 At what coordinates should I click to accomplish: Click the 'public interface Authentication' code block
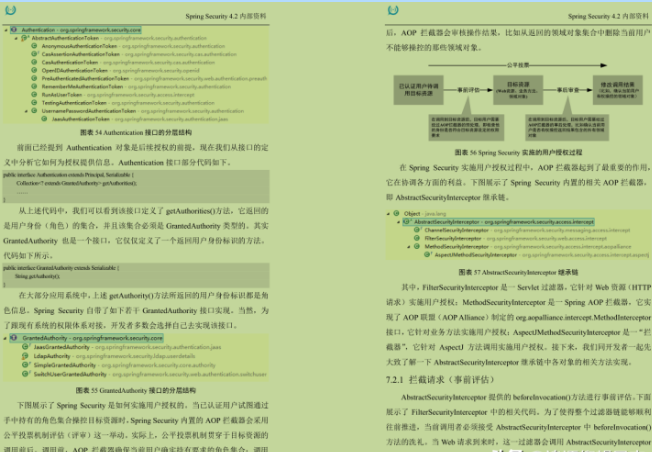click(136, 187)
